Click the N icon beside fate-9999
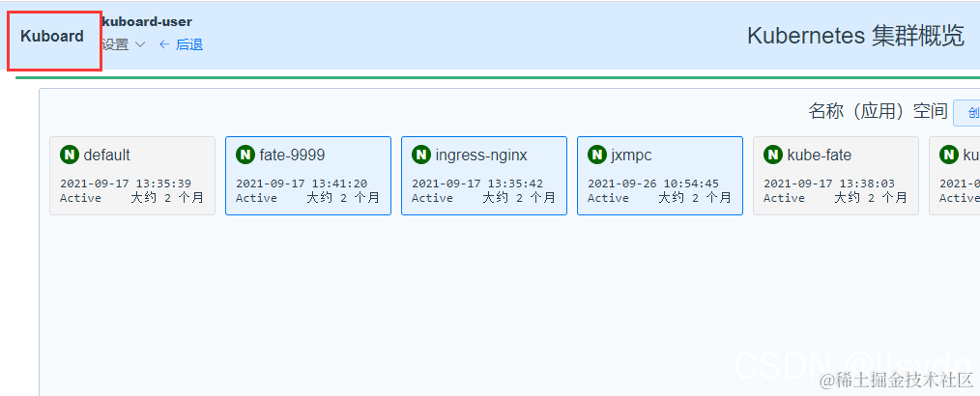 click(x=245, y=155)
